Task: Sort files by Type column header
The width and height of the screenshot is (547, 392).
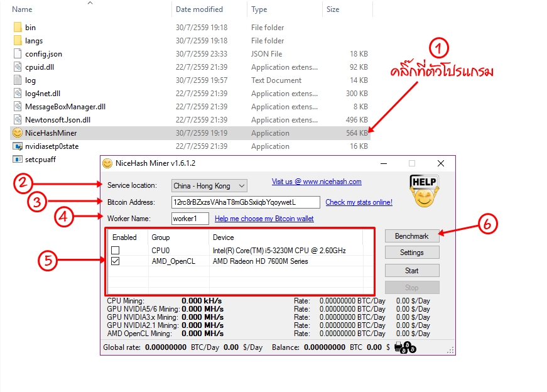Action: coord(259,9)
